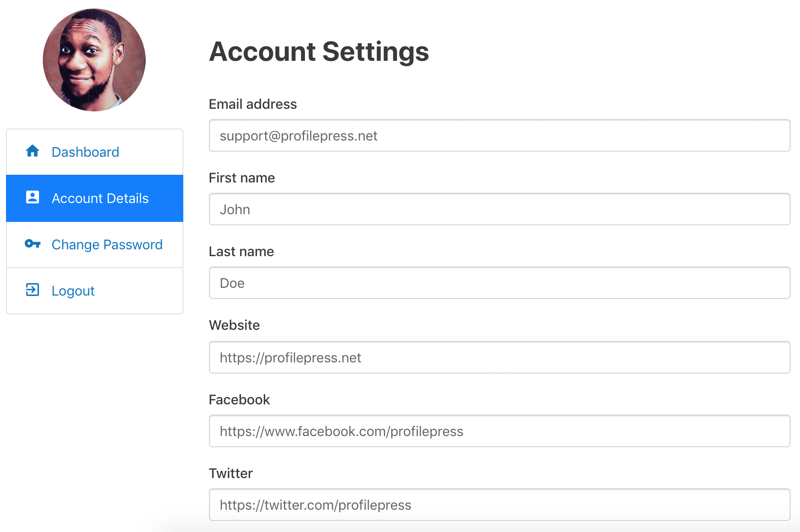Open the Dashboard menu item
Screen dimensions: 800x532
pos(95,152)
